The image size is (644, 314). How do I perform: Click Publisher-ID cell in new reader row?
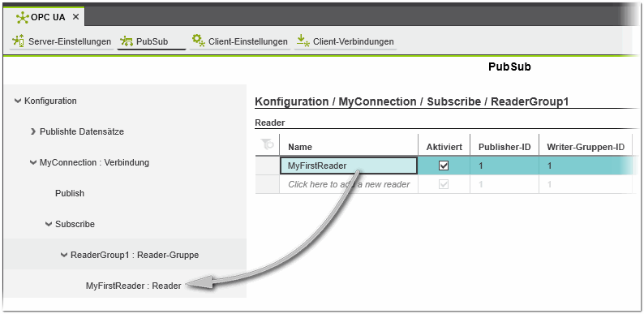[x=504, y=184]
